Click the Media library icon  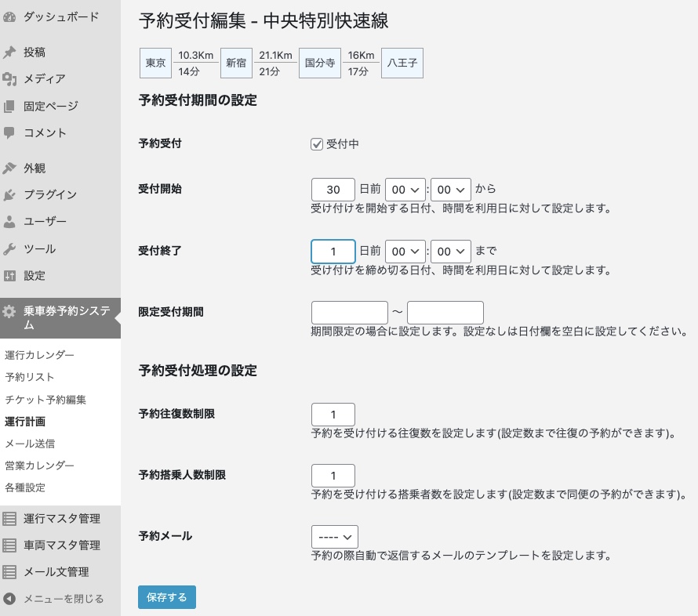tap(9, 79)
